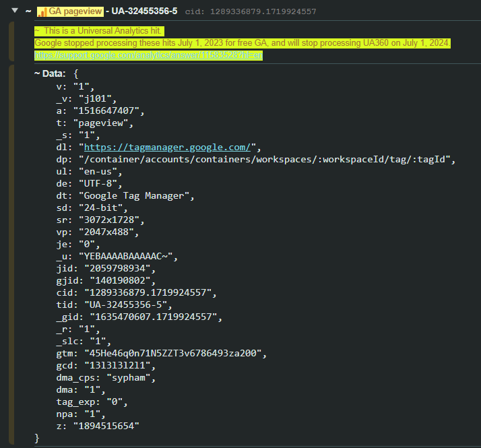
Task: Select the sr: "3072x1728" row
Action: pyautogui.click(x=100, y=220)
